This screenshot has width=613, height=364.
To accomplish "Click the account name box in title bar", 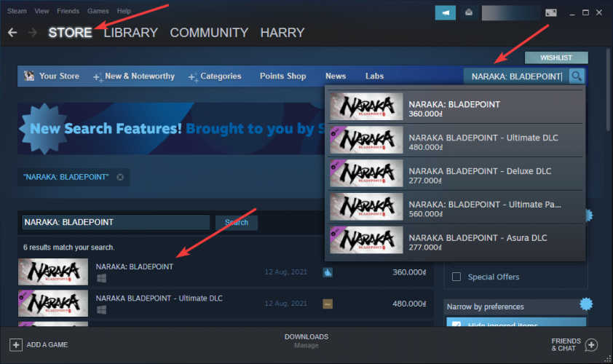I will (x=511, y=13).
